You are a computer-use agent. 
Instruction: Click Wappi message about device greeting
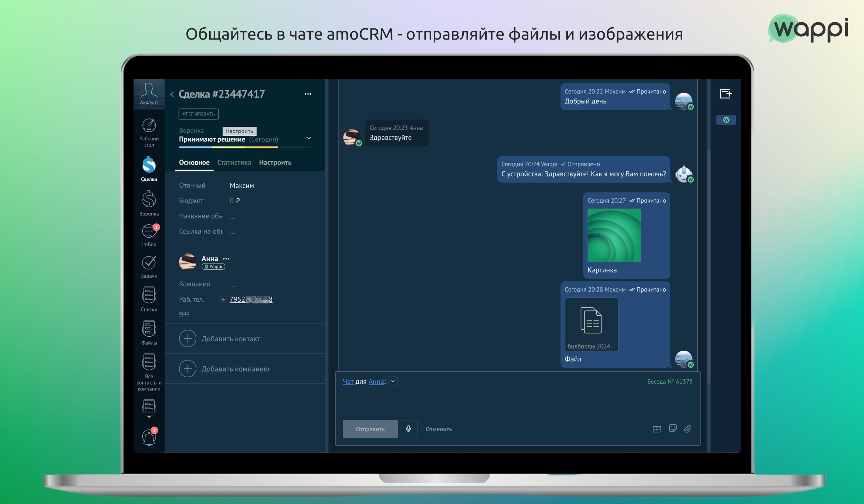(584, 170)
